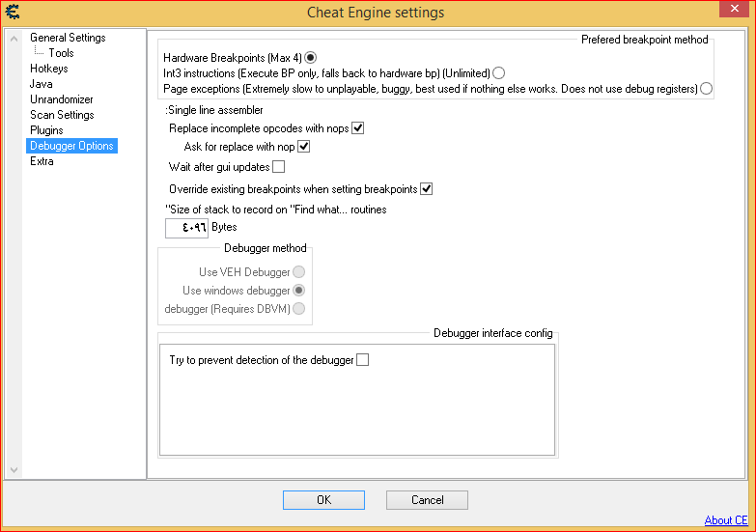
Task: Open the Hotkeys settings page
Action: click(x=48, y=69)
